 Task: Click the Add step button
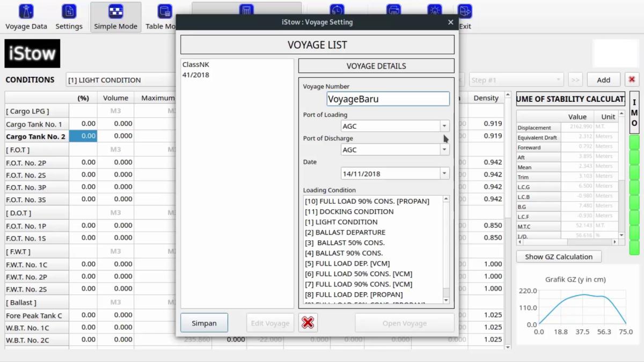(x=603, y=80)
